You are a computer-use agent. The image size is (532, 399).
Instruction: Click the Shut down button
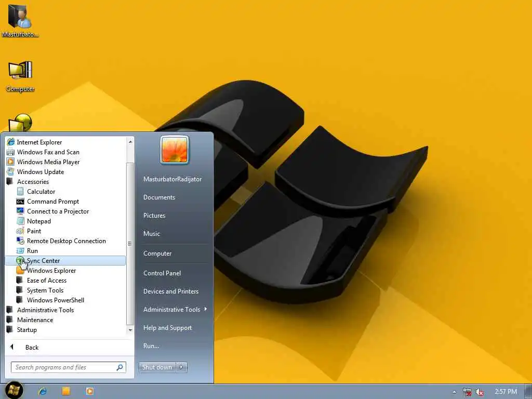tap(157, 367)
